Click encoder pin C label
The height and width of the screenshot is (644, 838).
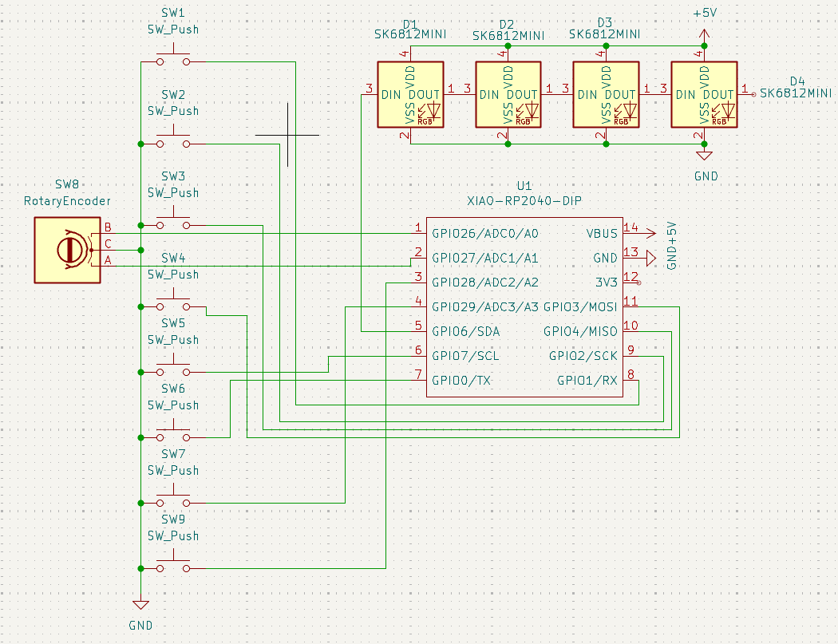[x=108, y=244]
